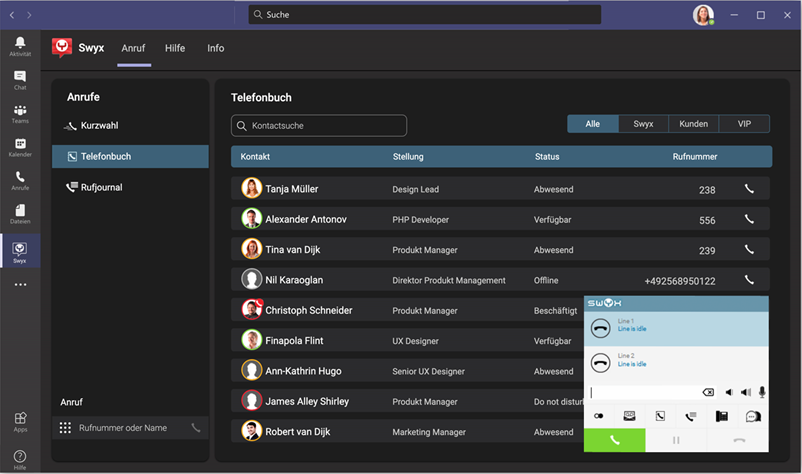Select contact James Alley Shirley

[307, 401]
